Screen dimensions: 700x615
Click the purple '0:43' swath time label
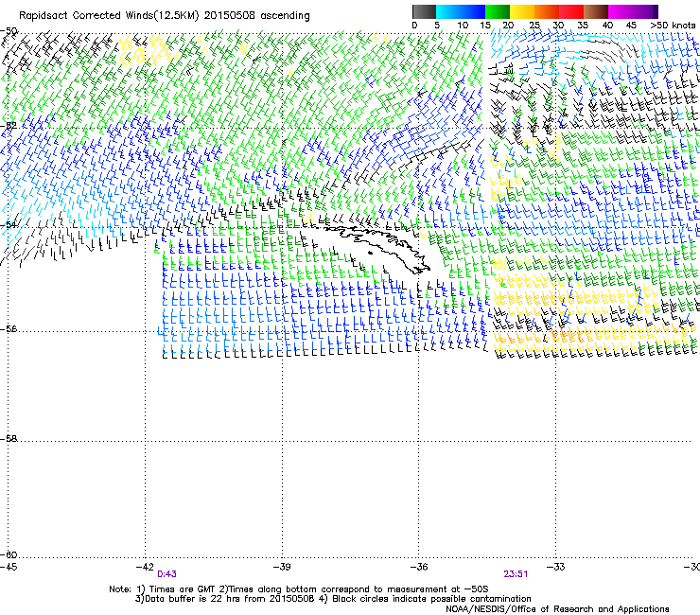(166, 574)
